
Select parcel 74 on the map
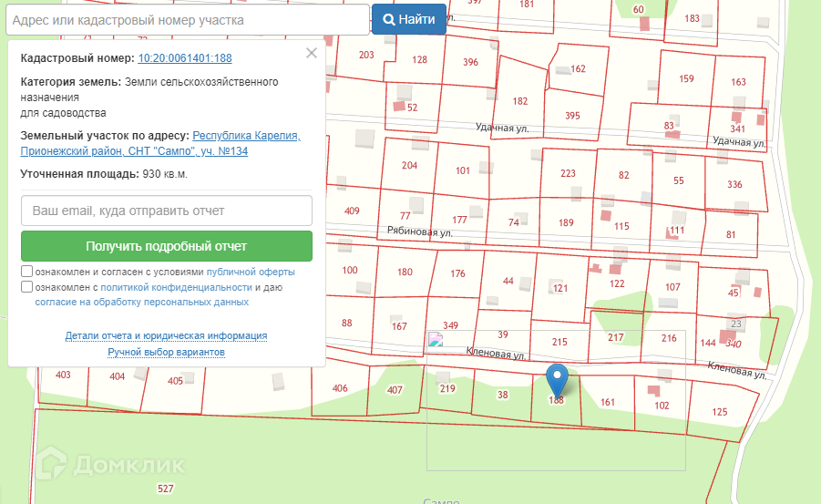point(514,222)
